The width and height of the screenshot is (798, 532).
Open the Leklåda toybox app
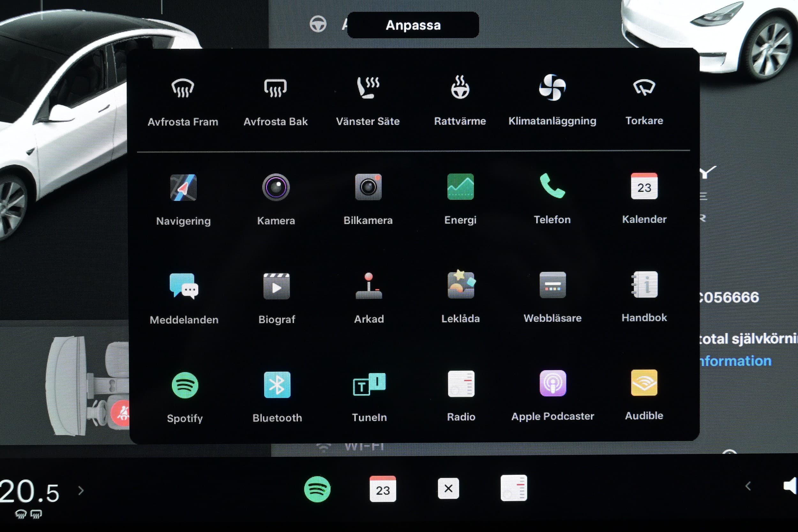(x=461, y=297)
